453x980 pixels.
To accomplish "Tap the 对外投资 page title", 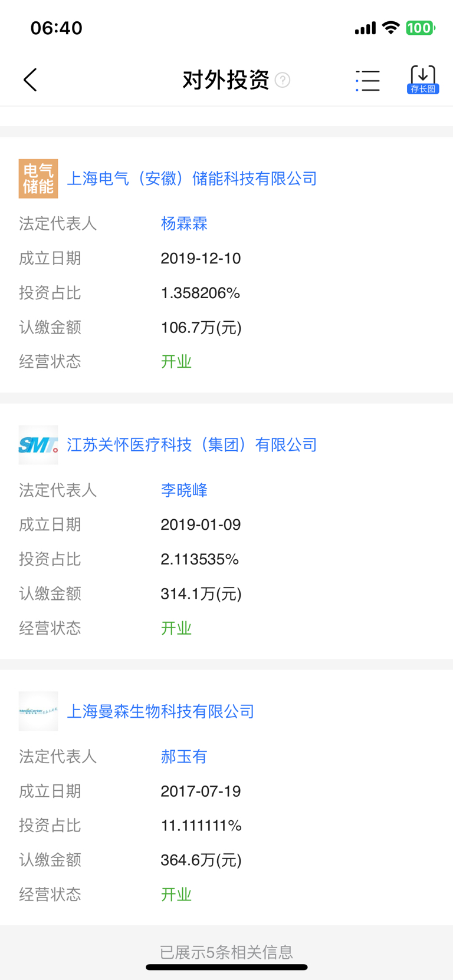I will [x=226, y=80].
